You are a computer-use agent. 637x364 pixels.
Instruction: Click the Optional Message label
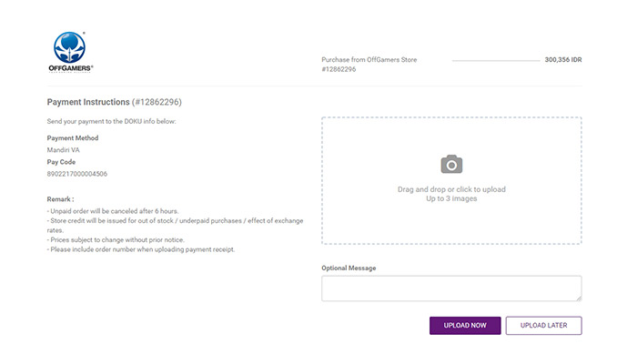[x=349, y=268]
